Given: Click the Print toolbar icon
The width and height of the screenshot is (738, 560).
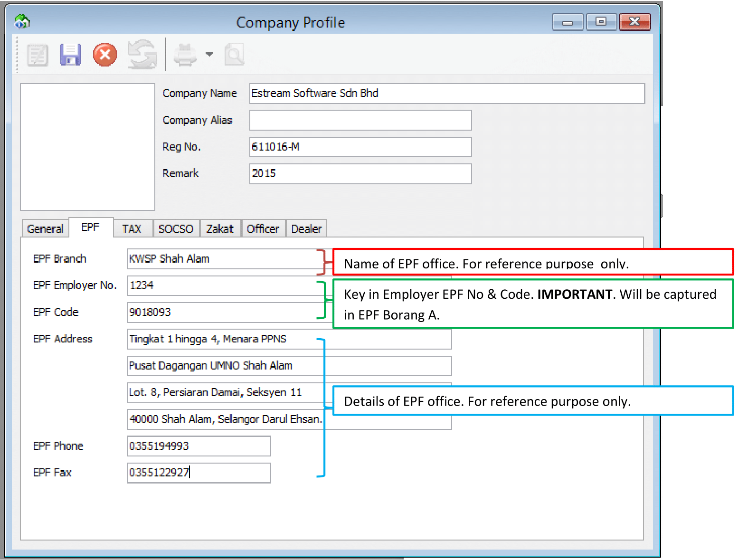Looking at the screenshot, I should (x=185, y=55).
